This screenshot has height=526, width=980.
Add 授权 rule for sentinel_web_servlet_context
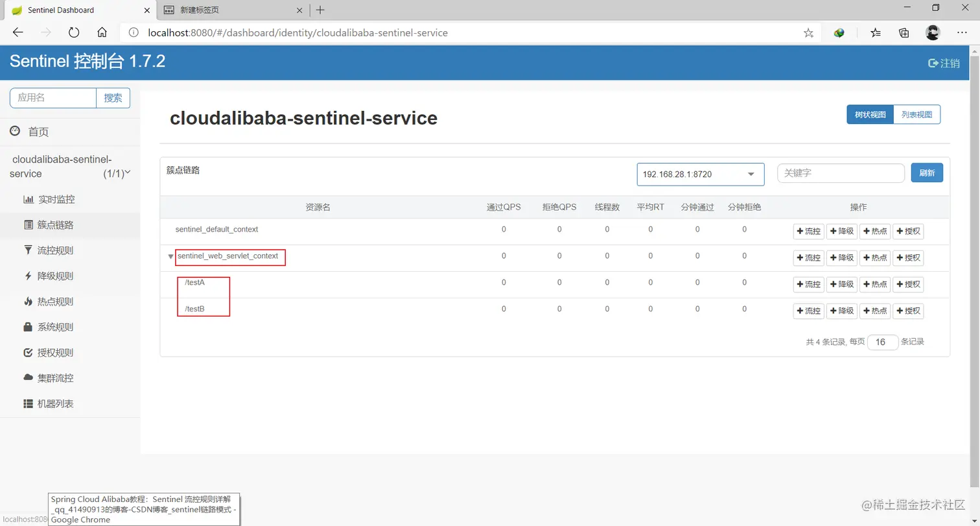click(909, 258)
